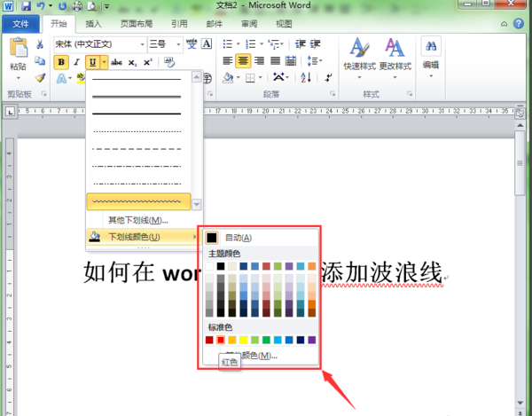532x416 pixels.
Task: Open the font name dropdown
Action: pos(142,44)
